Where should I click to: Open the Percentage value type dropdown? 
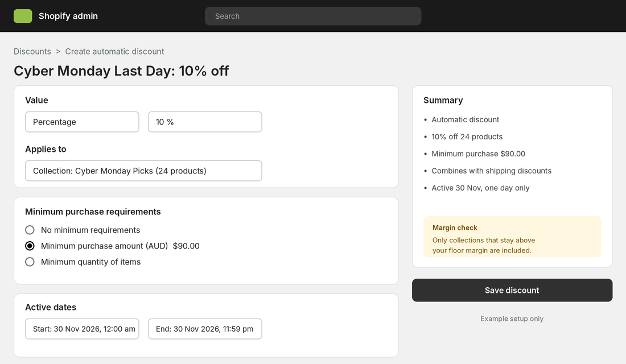pos(82,122)
